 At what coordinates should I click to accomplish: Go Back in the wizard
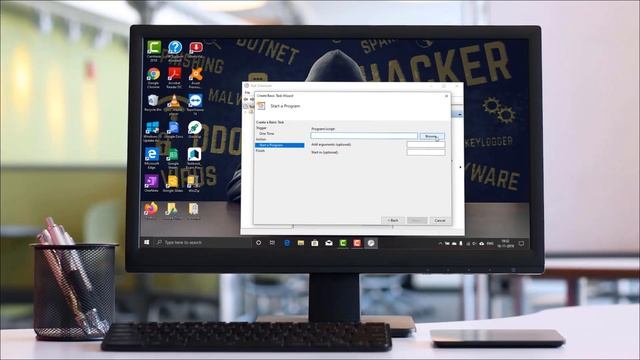[393, 220]
